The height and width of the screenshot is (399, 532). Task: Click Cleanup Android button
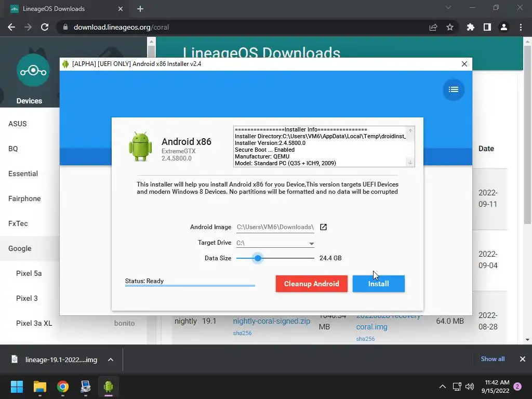pyautogui.click(x=312, y=284)
